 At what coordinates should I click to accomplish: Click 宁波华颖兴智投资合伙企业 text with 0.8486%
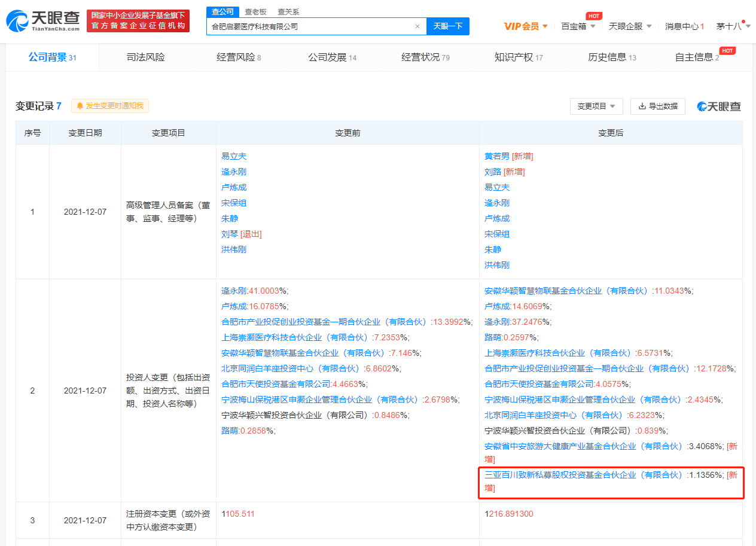point(295,416)
